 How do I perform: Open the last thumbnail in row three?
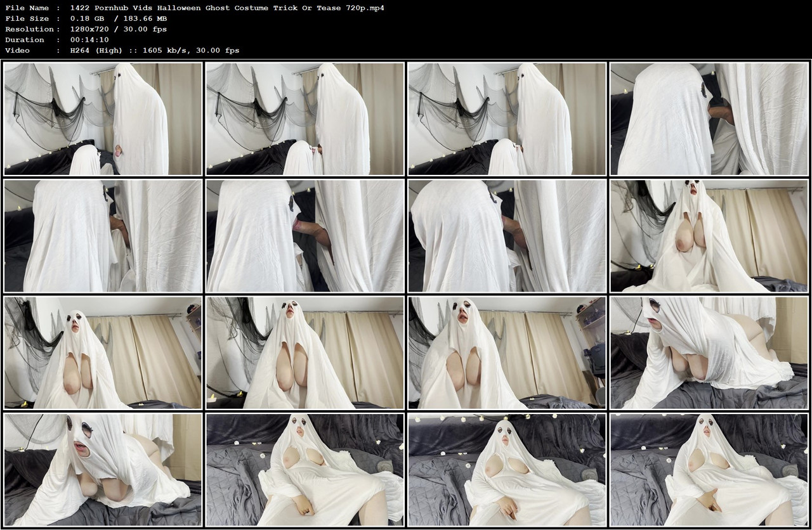point(709,352)
